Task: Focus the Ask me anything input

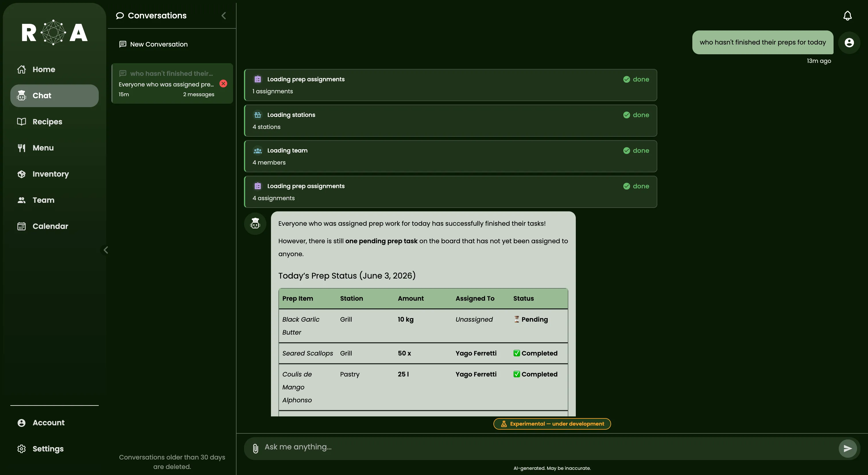Action: click(x=549, y=447)
